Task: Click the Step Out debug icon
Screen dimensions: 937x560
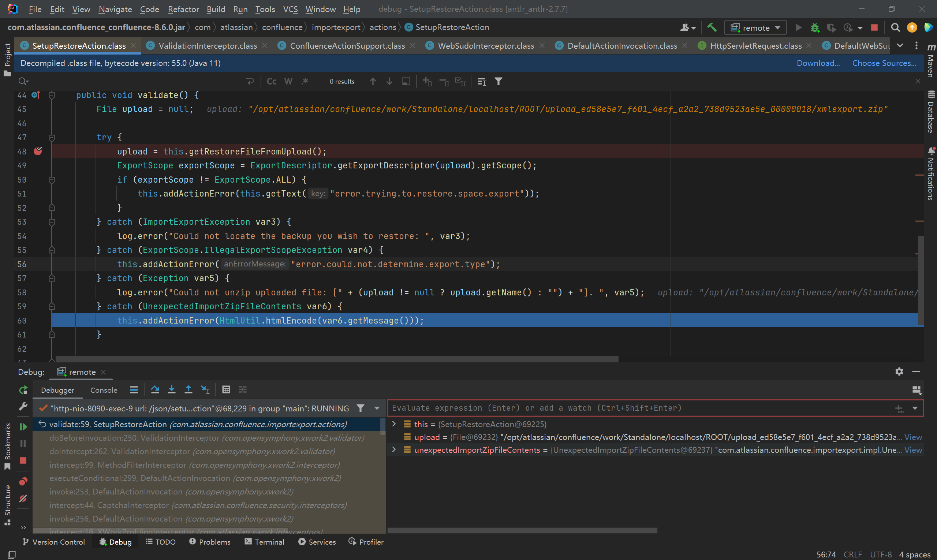Action: point(188,389)
